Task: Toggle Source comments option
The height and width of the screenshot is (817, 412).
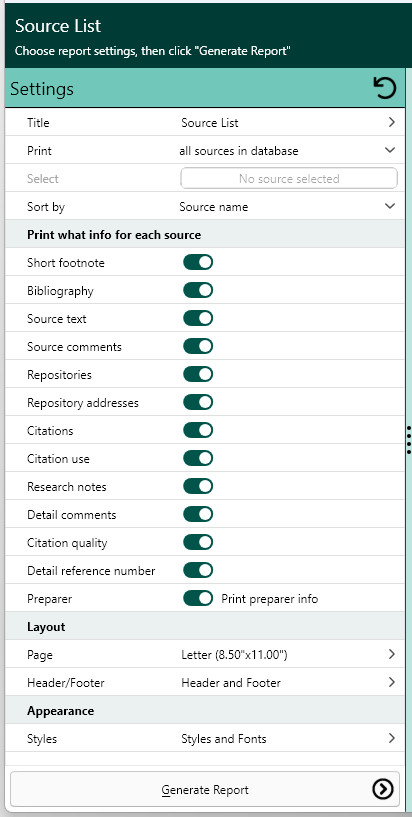Action: coord(198,346)
